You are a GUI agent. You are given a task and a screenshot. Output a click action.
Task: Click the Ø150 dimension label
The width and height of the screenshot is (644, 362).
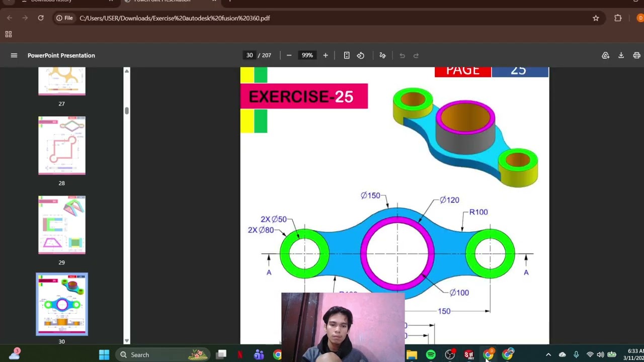[x=370, y=196]
